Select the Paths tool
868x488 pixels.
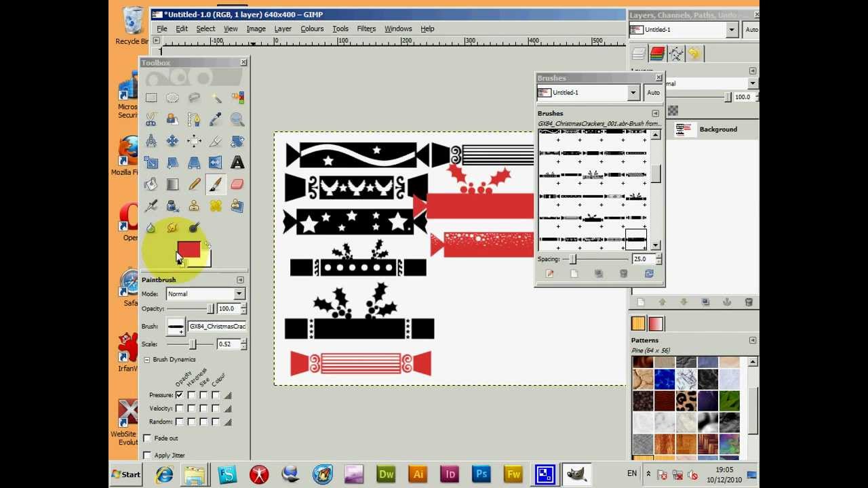coord(194,120)
